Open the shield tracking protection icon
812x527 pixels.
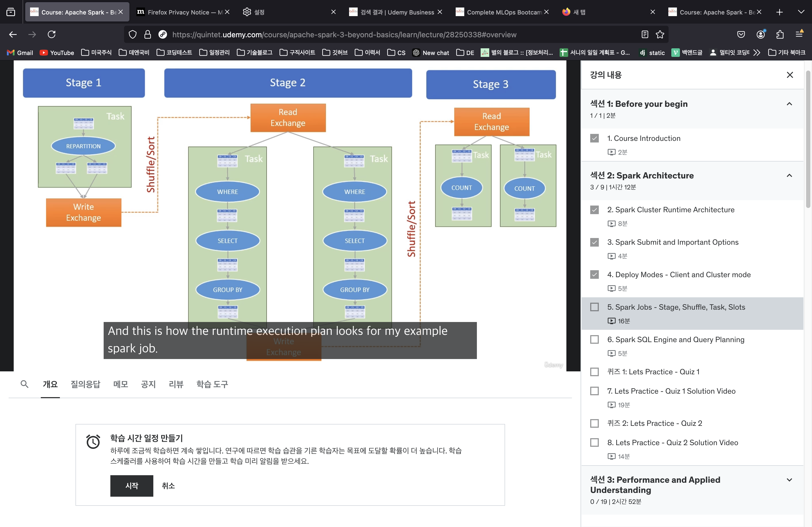click(132, 34)
